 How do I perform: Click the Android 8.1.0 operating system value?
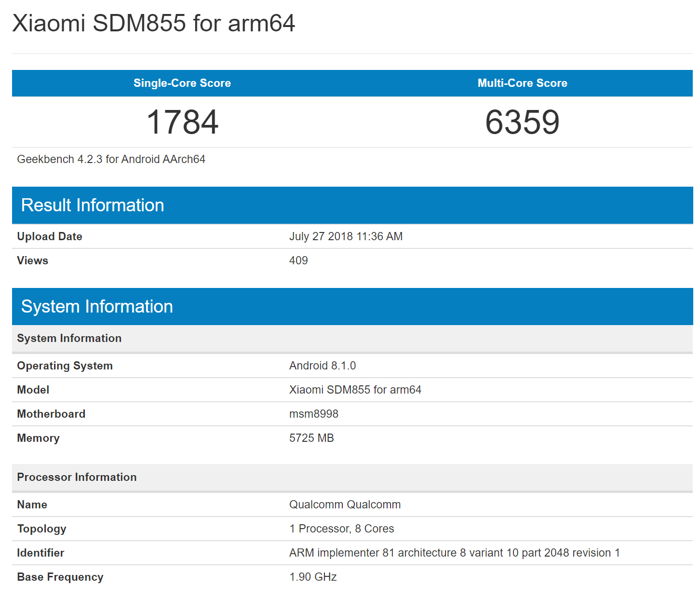(x=322, y=366)
